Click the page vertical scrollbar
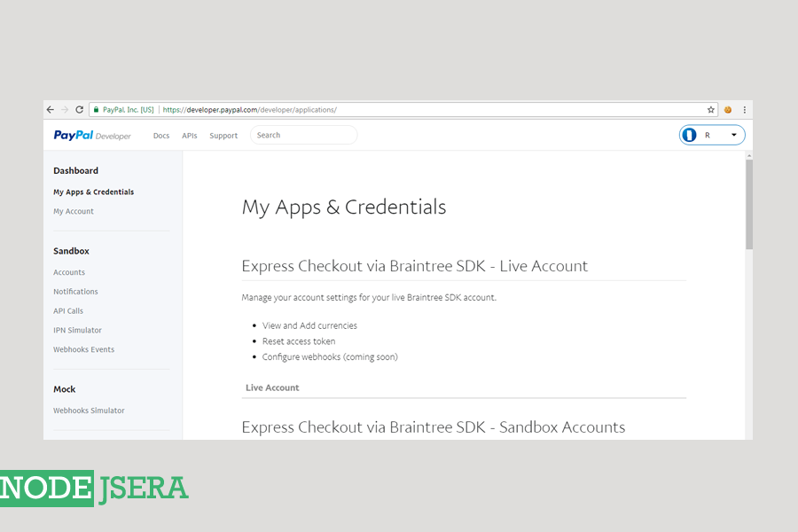The height and width of the screenshot is (532, 798). (x=748, y=204)
